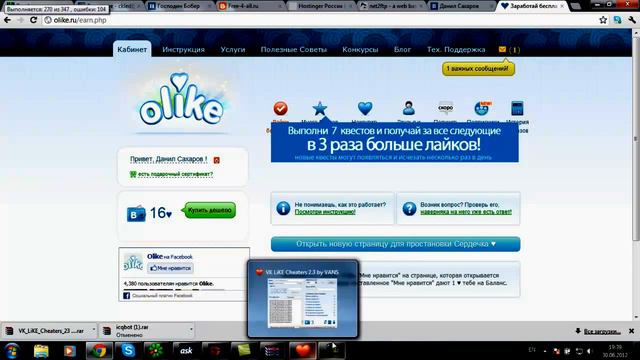640x360 pixels.
Task: Click the red heart taskbar icon
Action: coord(302,351)
